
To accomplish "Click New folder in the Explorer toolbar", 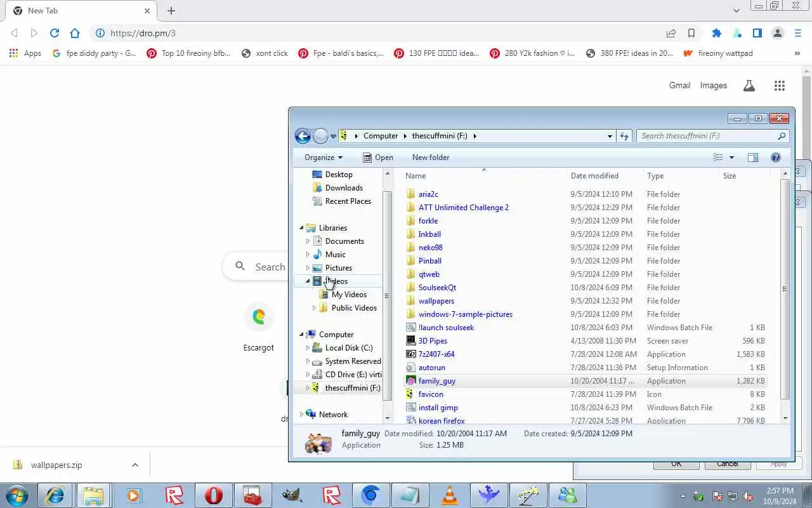I will [x=431, y=157].
